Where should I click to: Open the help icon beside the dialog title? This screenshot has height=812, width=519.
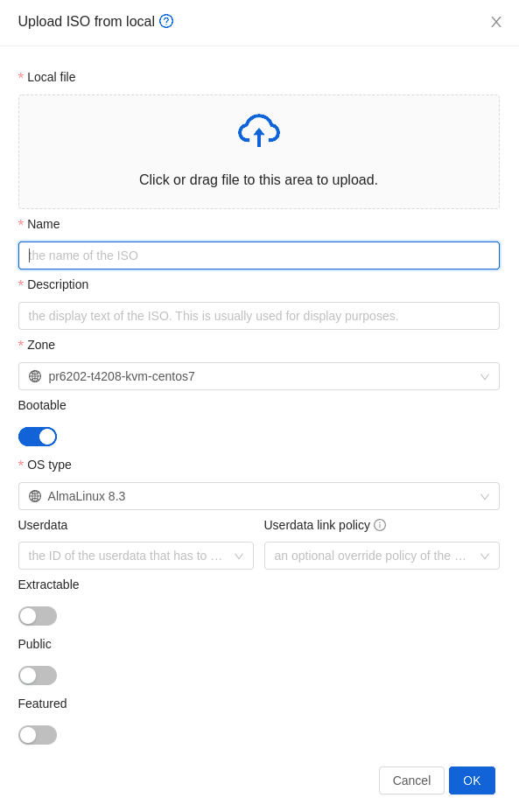click(166, 21)
